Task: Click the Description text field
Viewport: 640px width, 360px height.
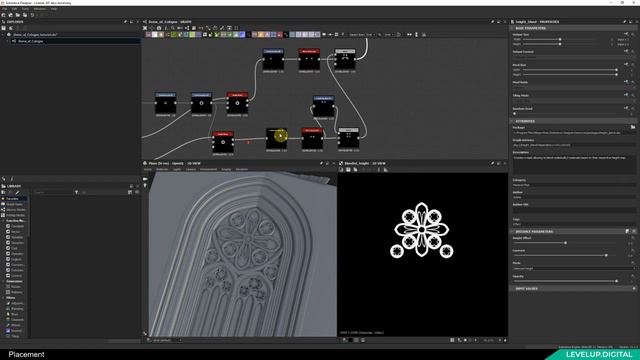Action: 573,165
